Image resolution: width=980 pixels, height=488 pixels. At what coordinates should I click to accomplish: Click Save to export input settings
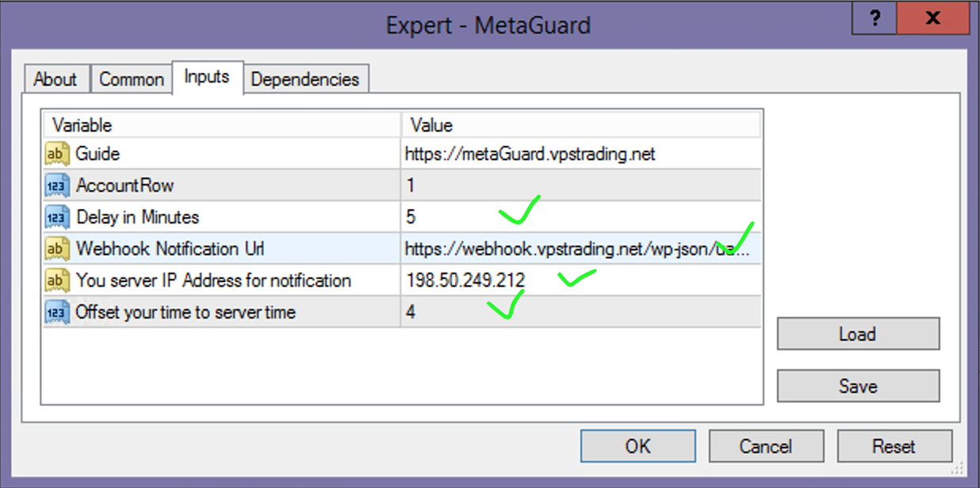click(857, 387)
